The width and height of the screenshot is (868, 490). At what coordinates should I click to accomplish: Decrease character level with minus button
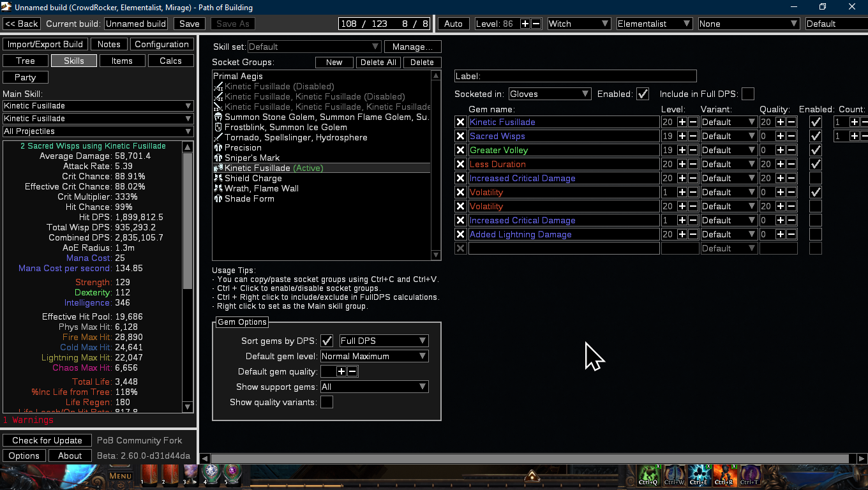[x=536, y=24]
